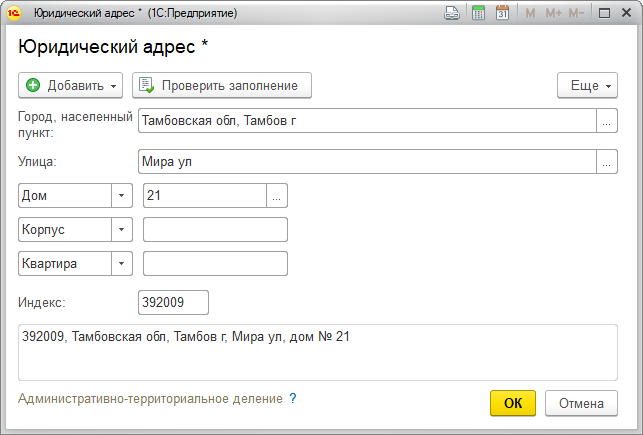Click Проверить заполнение button
The height and width of the screenshot is (435, 643).
pos(222,86)
